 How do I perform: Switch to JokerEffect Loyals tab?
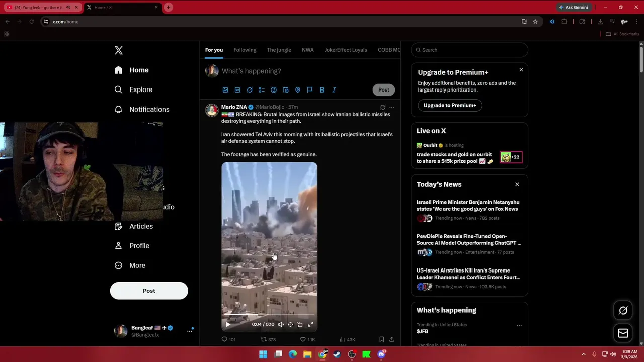(x=346, y=50)
